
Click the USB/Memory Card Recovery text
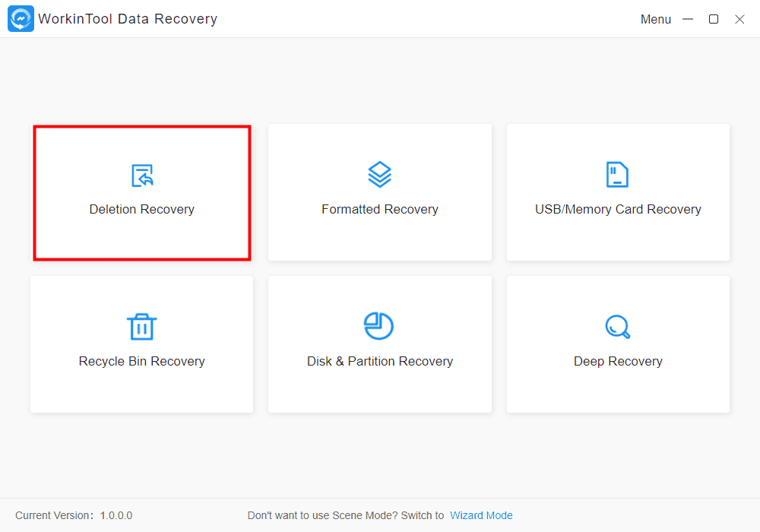click(x=618, y=210)
